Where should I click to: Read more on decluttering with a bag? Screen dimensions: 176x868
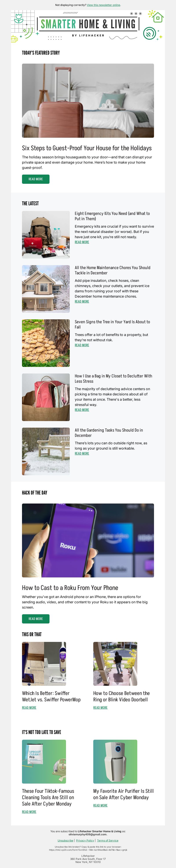[82, 410]
